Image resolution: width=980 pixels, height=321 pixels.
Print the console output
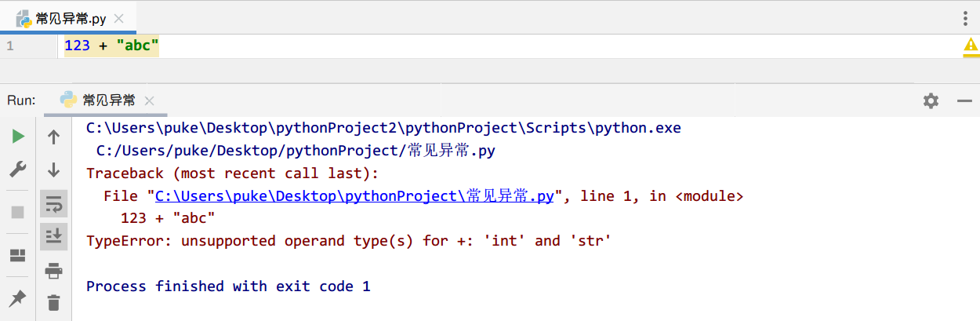tap(53, 272)
